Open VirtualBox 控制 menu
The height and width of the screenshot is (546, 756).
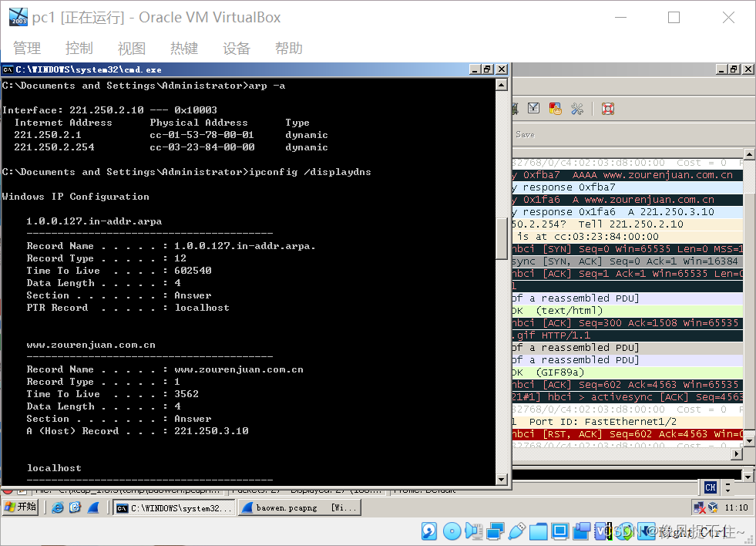click(x=79, y=49)
